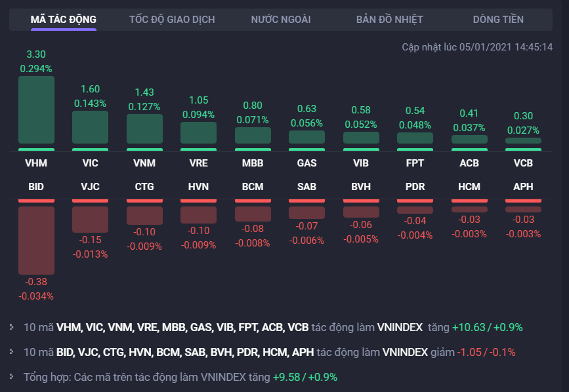Expand the VNINDEX tăng +10.63 summary line
Screen dimensions: 569x392
point(12,327)
